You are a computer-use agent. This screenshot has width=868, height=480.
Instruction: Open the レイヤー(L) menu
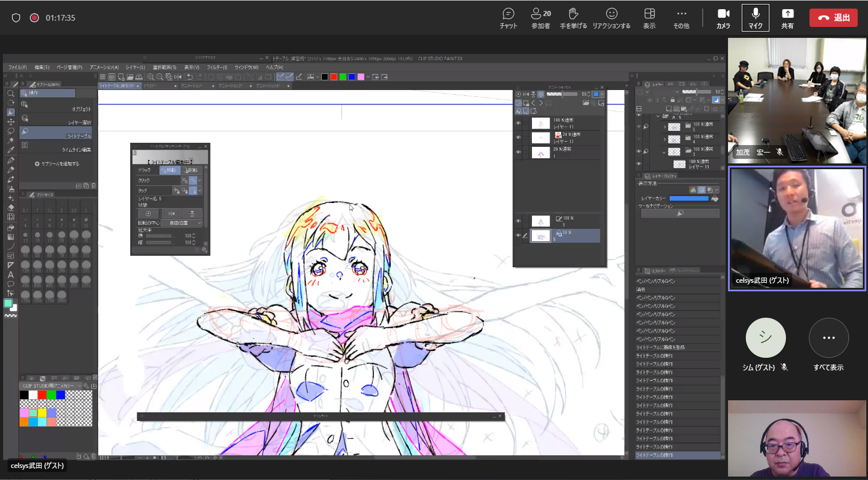pyautogui.click(x=135, y=68)
